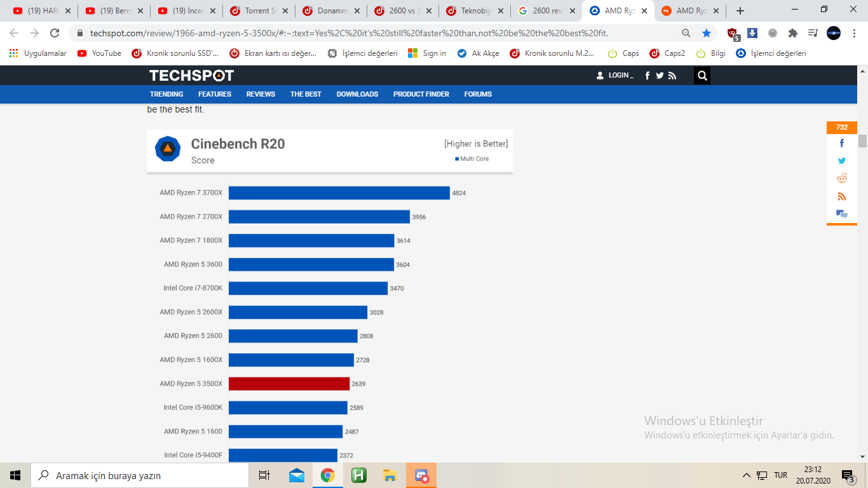Open Chrome three-dot menu
Screen dimensions: 868x488
(854, 33)
